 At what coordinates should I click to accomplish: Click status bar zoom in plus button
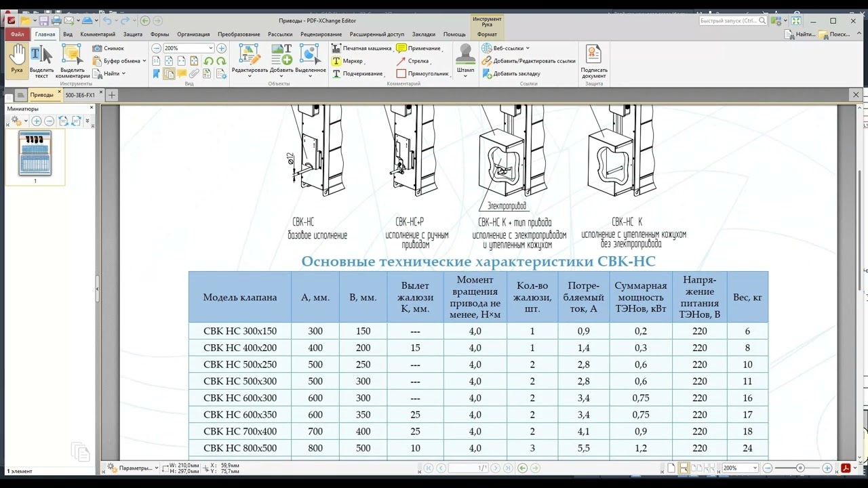[x=827, y=468]
